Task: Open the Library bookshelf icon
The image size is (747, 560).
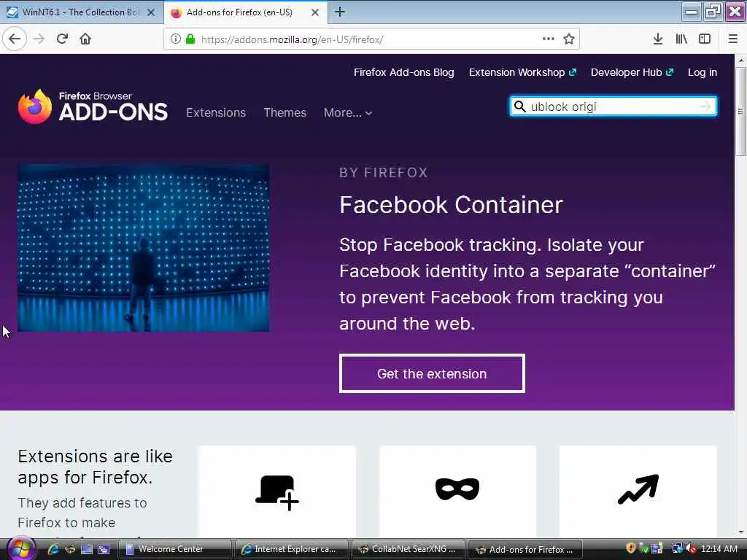Action: coord(681,39)
